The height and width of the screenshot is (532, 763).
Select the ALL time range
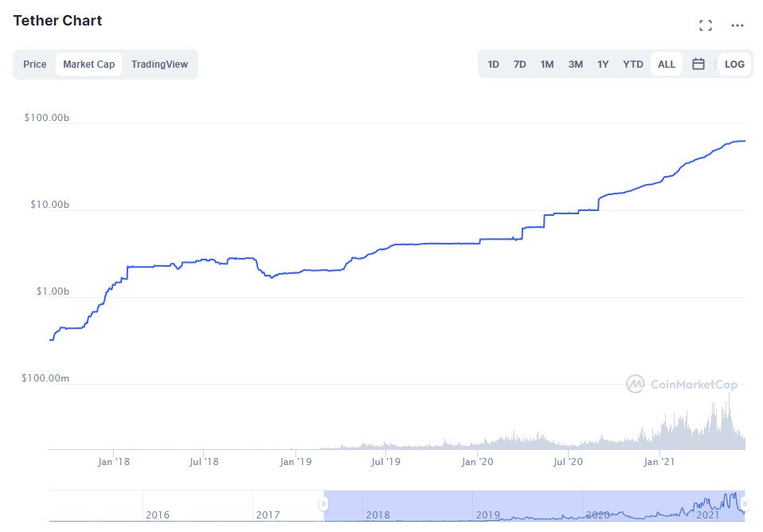pos(666,65)
